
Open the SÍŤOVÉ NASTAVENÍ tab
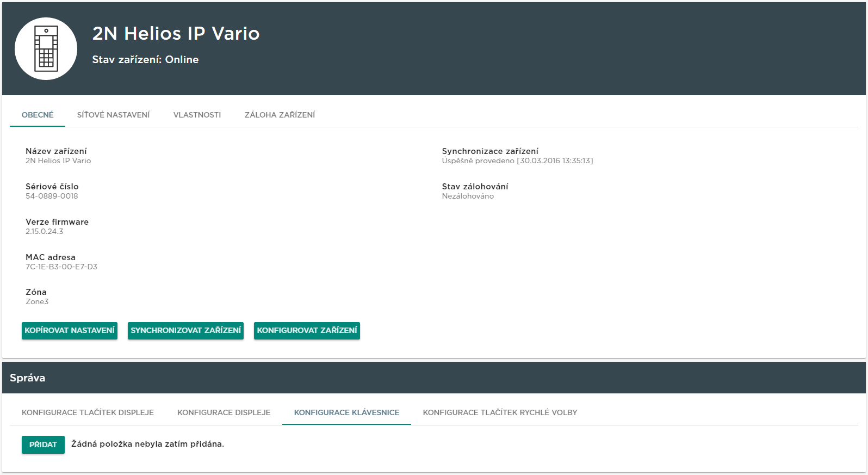[113, 115]
